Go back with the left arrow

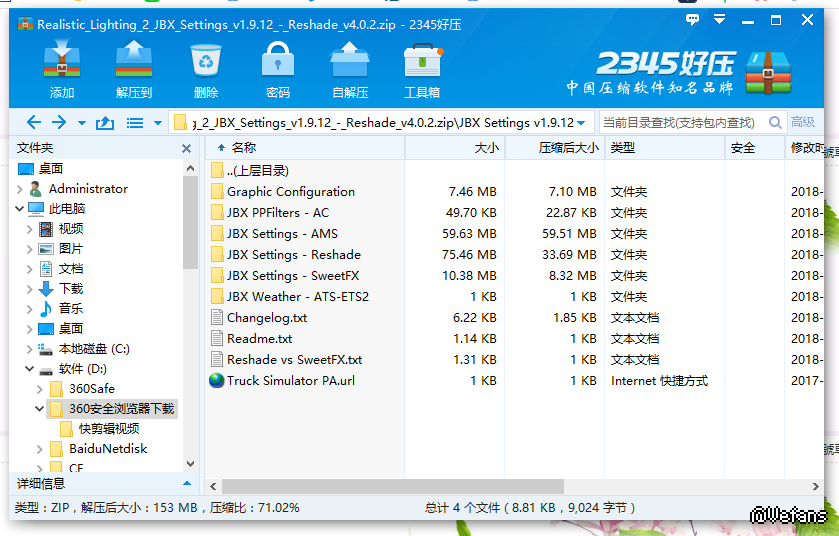pos(34,123)
